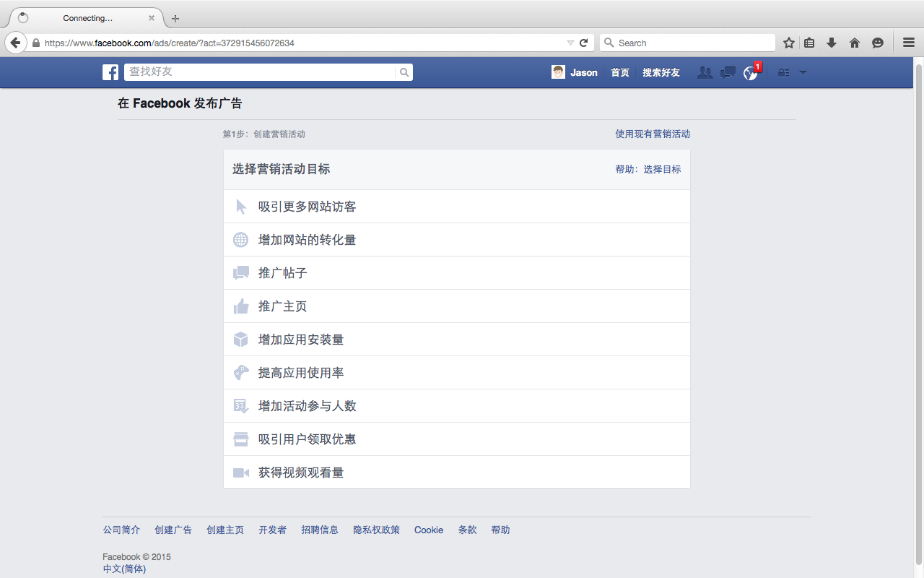Open the 开发者 footer link
Image resolution: width=924 pixels, height=578 pixels.
(x=273, y=530)
